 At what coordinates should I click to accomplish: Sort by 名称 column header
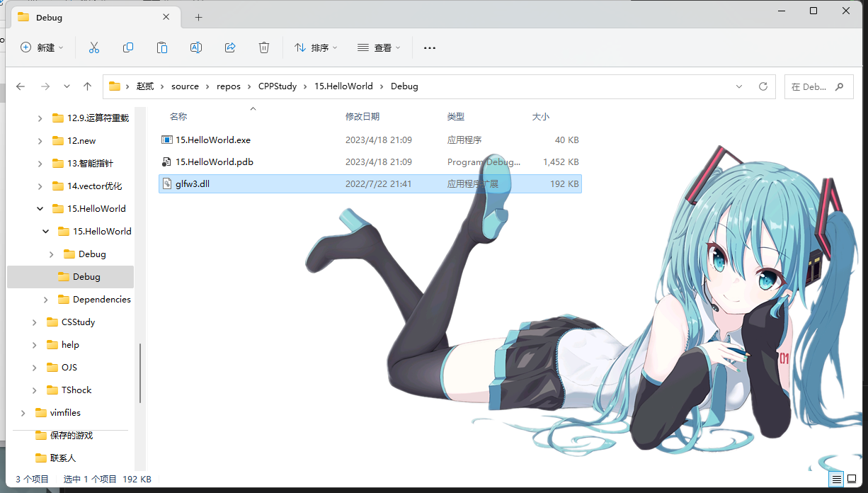point(178,117)
